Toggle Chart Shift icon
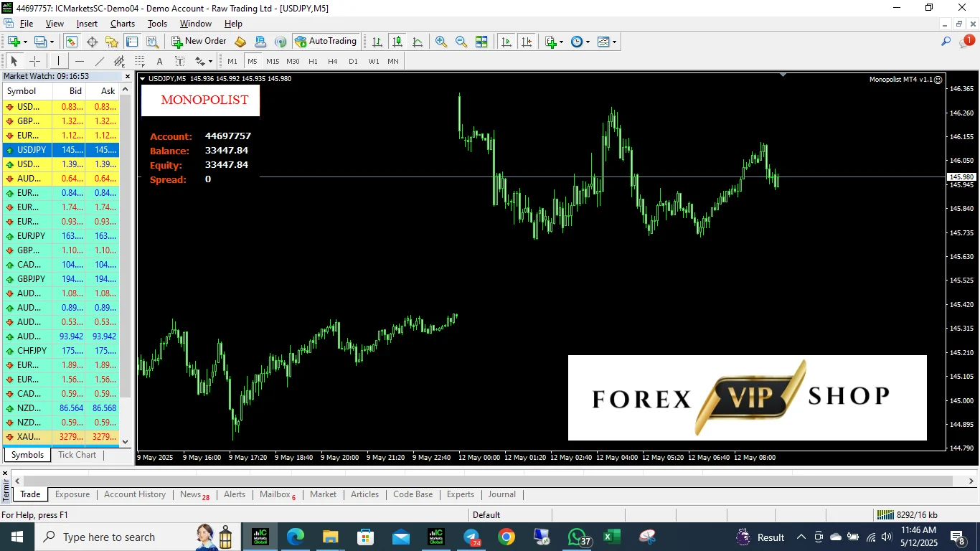The width and height of the screenshot is (980, 551). (527, 42)
